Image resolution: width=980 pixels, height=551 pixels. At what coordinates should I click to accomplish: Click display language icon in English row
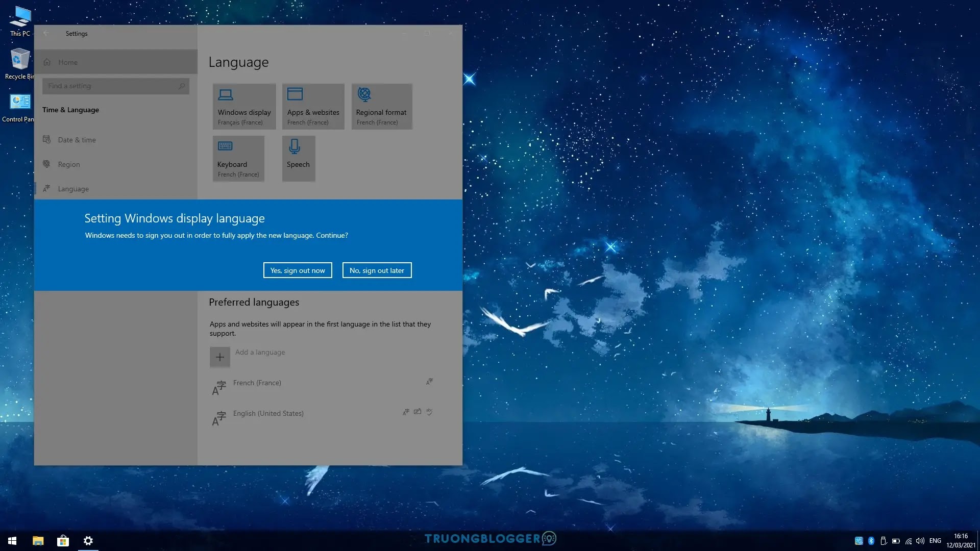[406, 412]
